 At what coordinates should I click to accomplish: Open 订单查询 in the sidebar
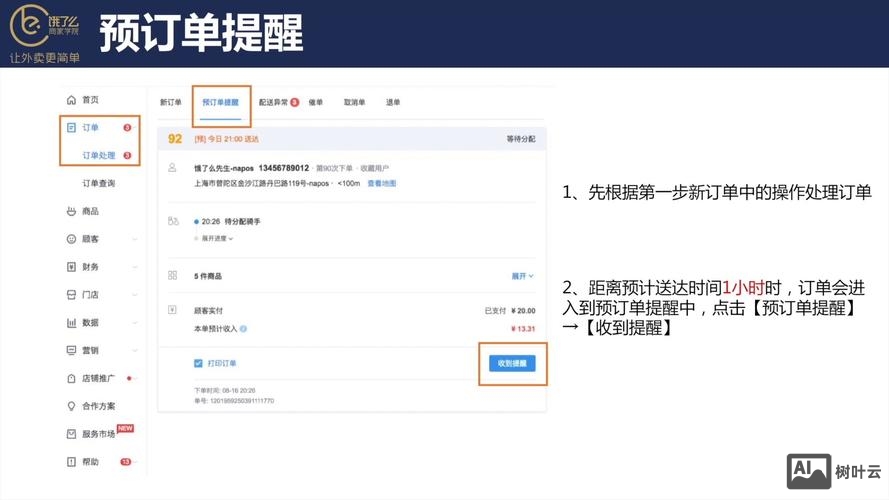click(x=99, y=183)
